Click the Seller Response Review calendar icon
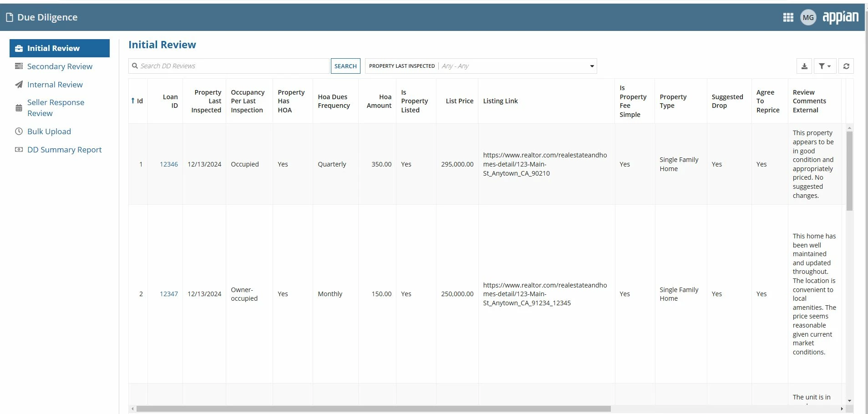The image size is (868, 414). (19, 108)
